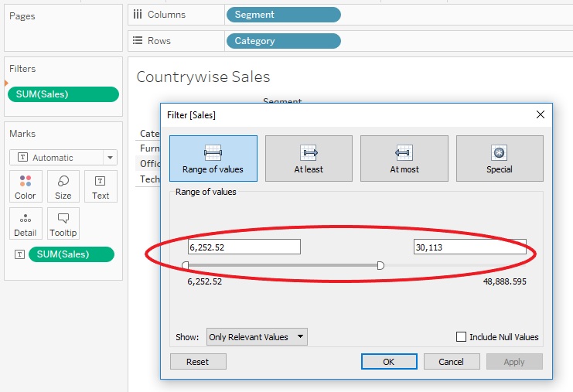The height and width of the screenshot is (392, 573).
Task: Click the right slider handle for maximum
Action: pos(380,265)
